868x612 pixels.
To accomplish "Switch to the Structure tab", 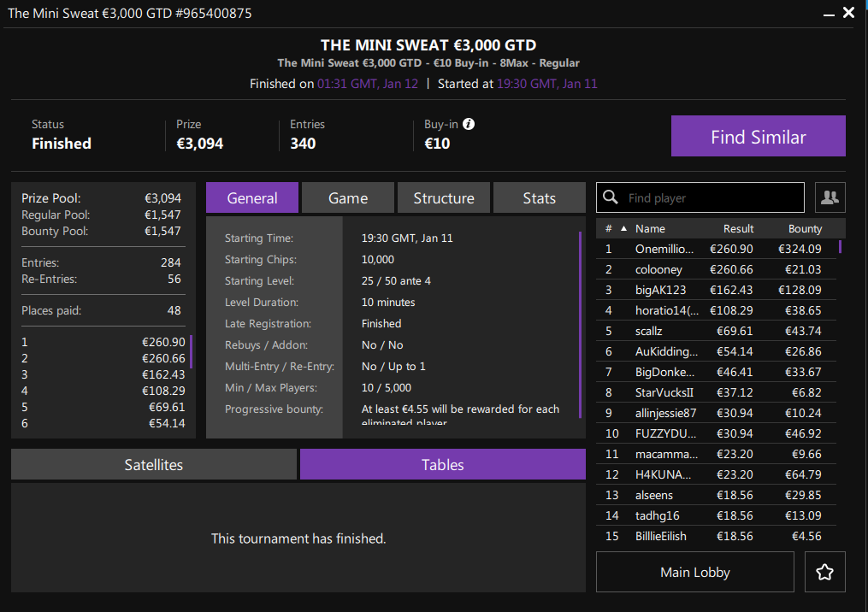I will [x=444, y=197].
